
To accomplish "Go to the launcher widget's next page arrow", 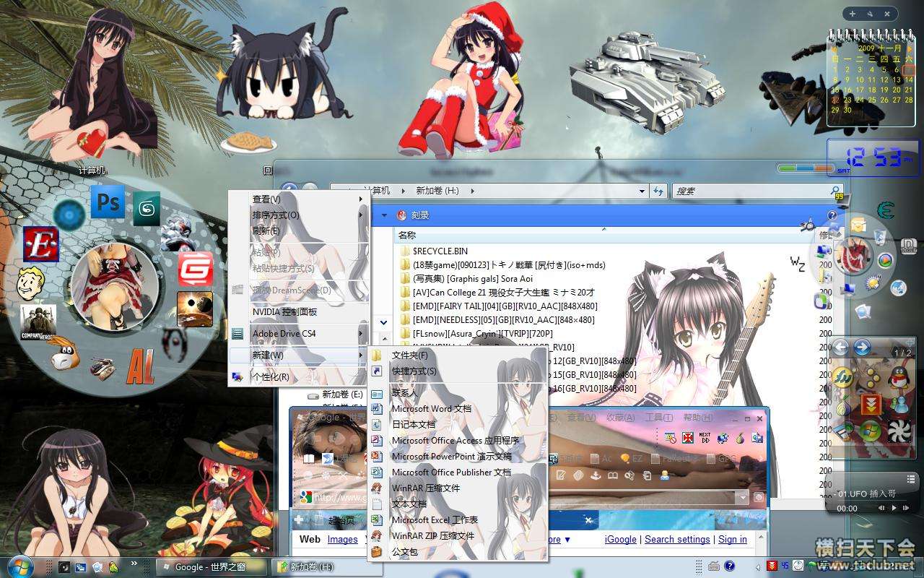I will (x=862, y=348).
